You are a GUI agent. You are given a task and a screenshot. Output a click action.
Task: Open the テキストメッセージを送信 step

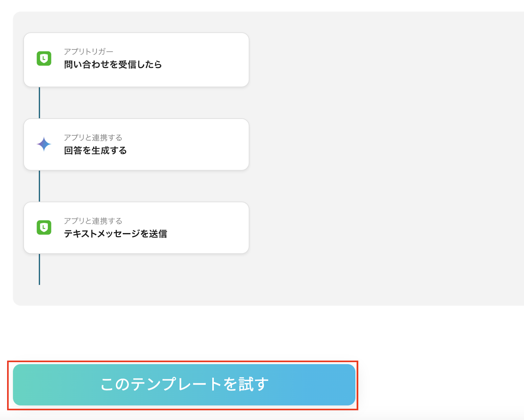115,234
